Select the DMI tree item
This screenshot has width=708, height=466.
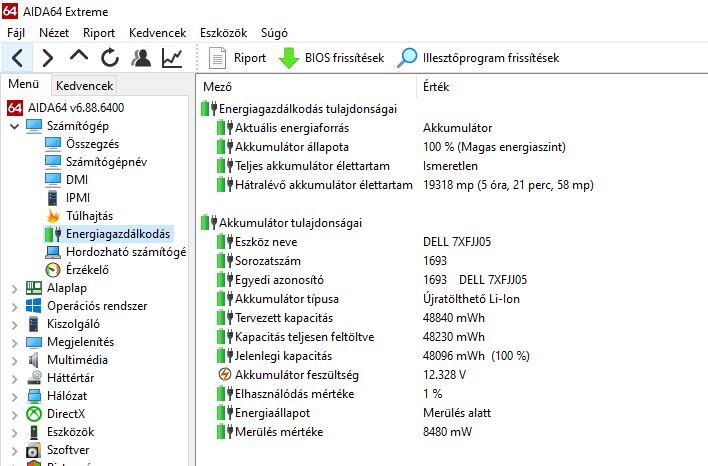pyautogui.click(x=77, y=180)
